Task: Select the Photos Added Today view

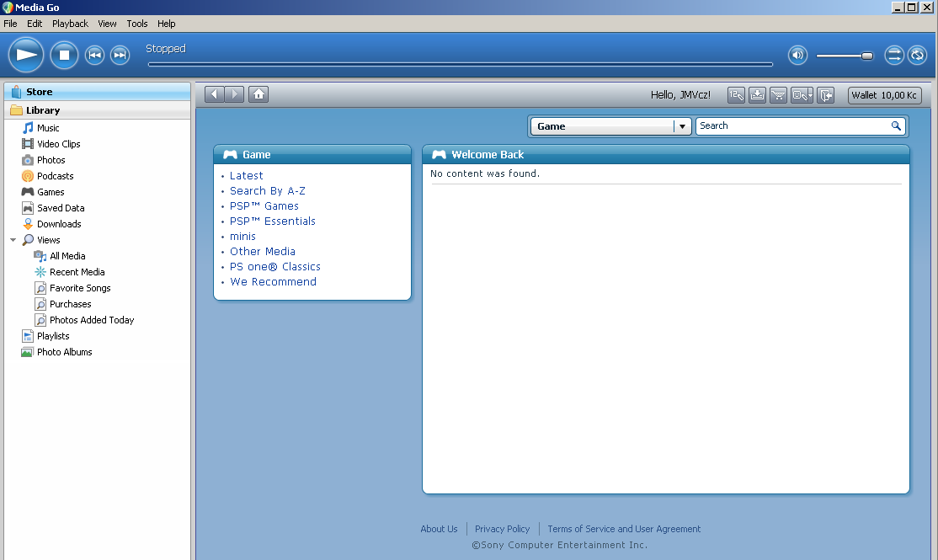Action: pos(92,320)
